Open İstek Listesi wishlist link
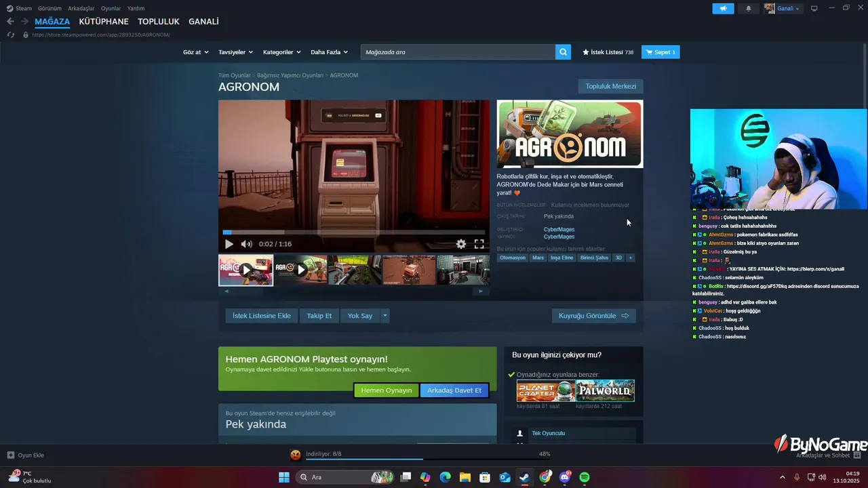This screenshot has height=488, width=868. [608, 52]
